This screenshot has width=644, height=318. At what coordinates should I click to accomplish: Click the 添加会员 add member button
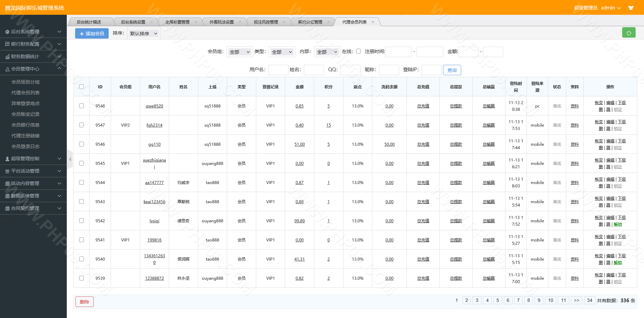[x=92, y=34]
